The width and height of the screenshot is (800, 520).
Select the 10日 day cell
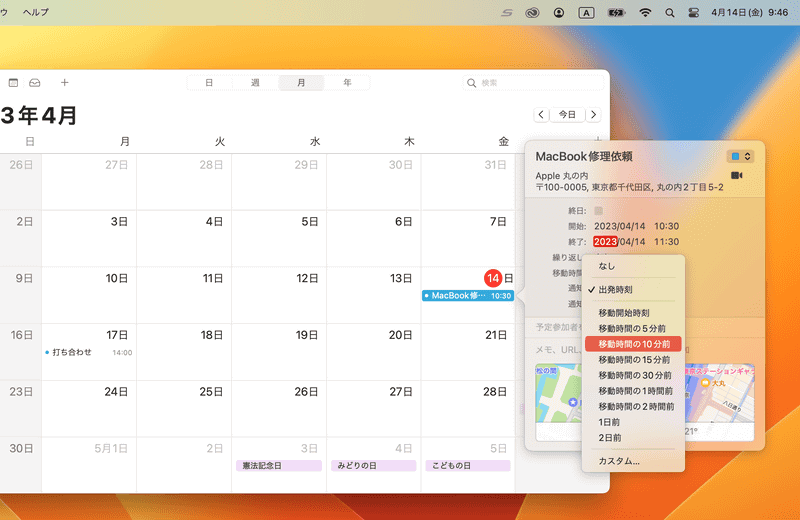click(x=89, y=295)
